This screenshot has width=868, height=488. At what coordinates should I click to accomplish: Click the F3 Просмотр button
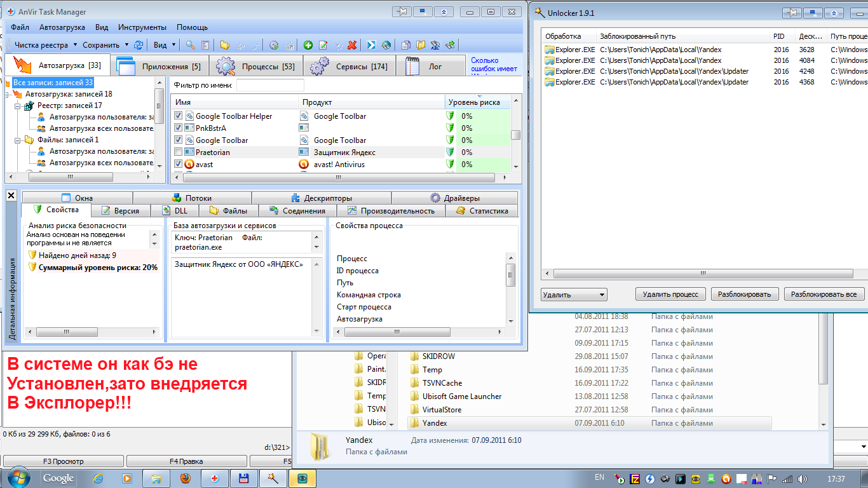point(64,461)
